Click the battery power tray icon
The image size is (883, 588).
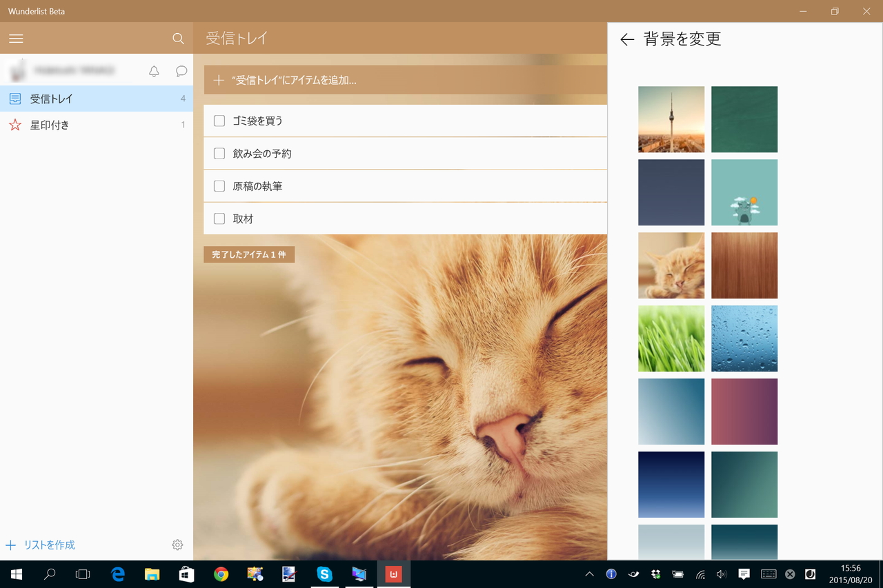pos(677,574)
